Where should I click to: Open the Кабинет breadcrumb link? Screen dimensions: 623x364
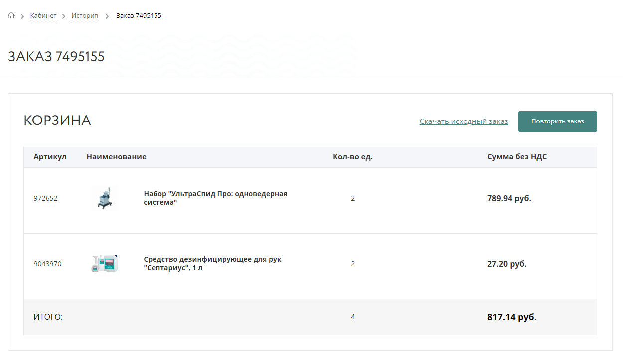click(x=43, y=16)
